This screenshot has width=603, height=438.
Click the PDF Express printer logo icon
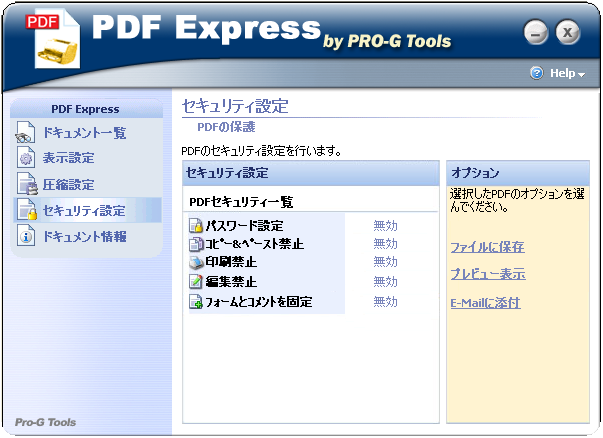(54, 40)
